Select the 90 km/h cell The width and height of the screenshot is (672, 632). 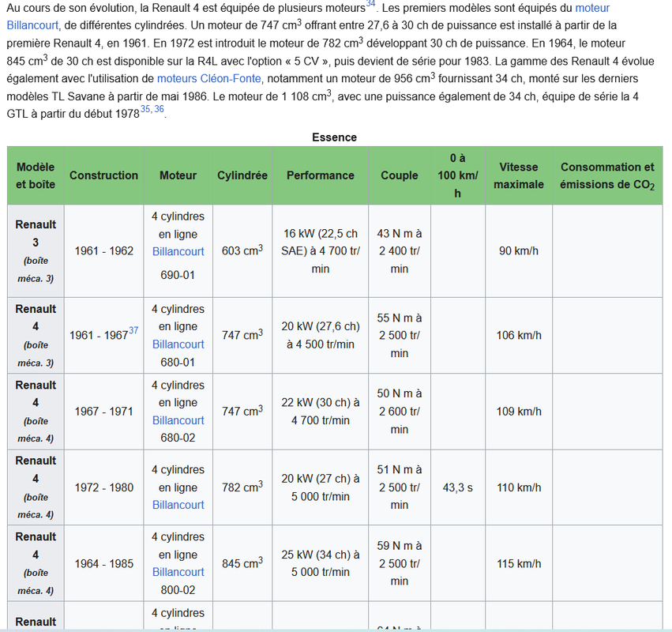(519, 251)
